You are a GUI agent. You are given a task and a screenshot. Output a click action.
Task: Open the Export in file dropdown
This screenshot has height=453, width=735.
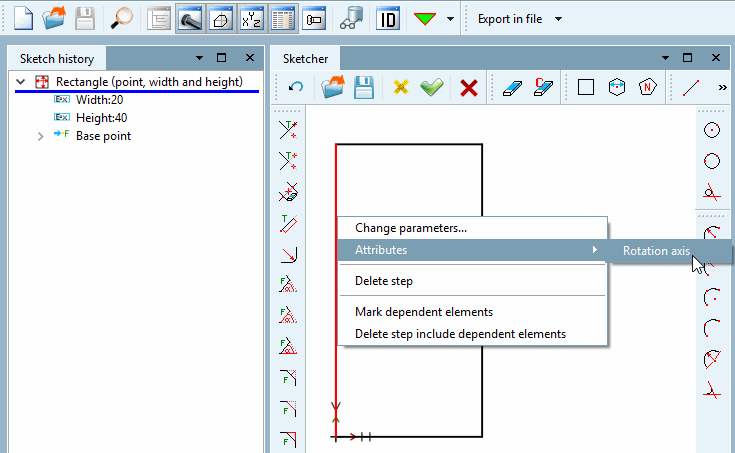pos(558,19)
